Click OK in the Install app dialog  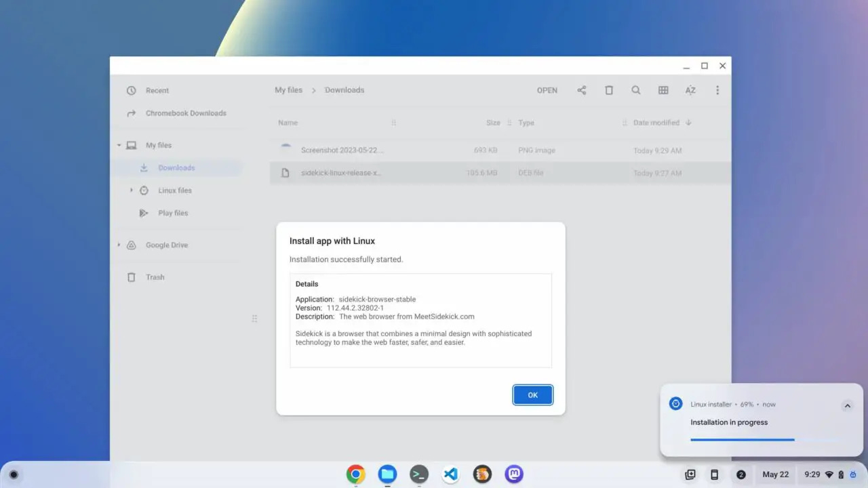click(532, 395)
